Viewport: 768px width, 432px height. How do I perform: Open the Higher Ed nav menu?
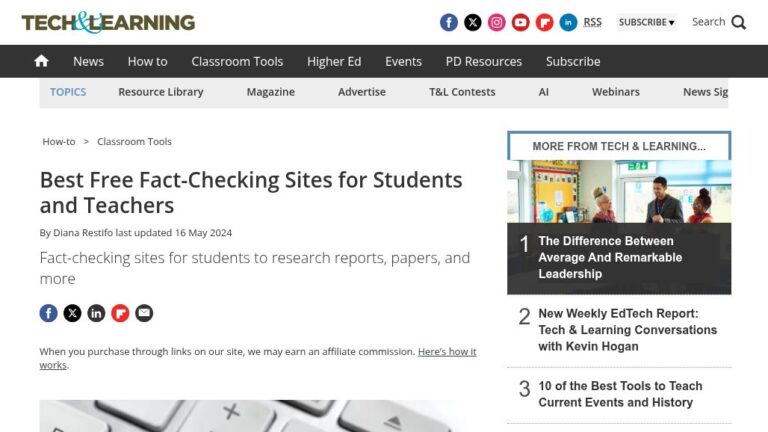334,61
